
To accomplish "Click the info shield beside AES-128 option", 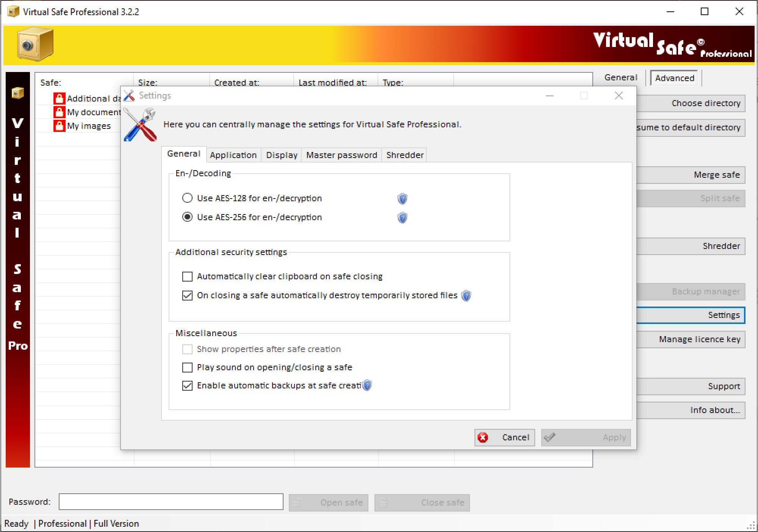I will point(402,199).
